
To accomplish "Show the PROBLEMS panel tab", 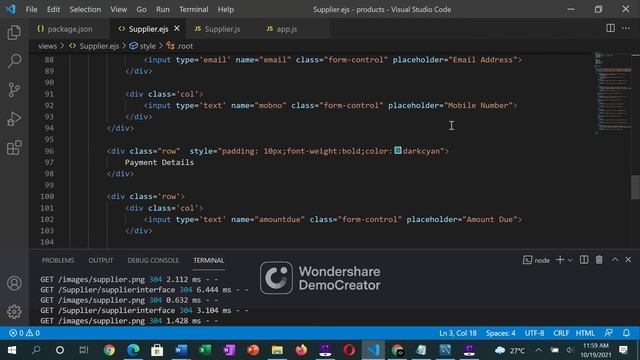I will tap(58, 260).
